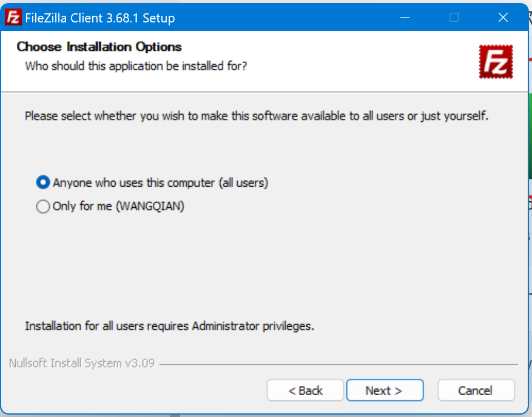
Task: Return to the previous page with '< Back'
Action: 305,390
